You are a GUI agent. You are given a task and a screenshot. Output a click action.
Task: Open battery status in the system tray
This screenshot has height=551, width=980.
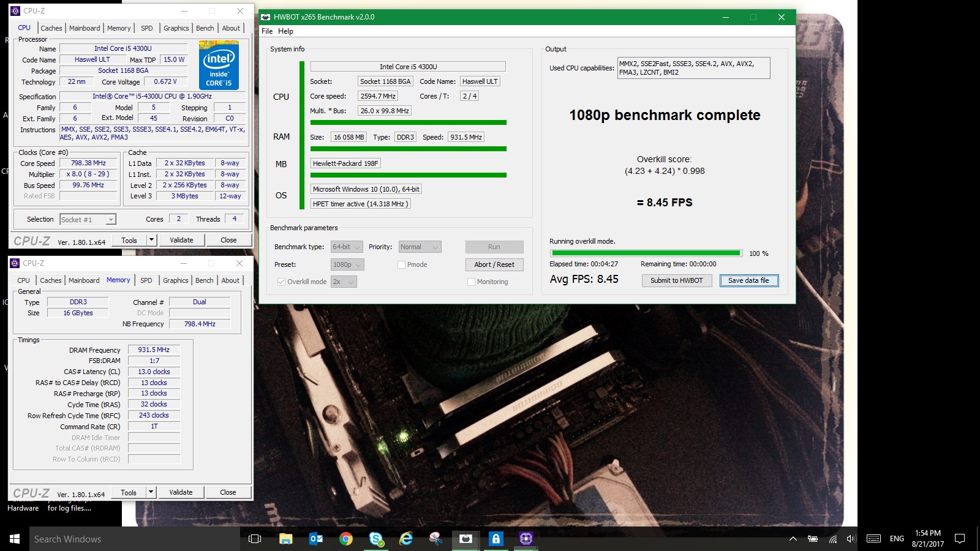813,539
